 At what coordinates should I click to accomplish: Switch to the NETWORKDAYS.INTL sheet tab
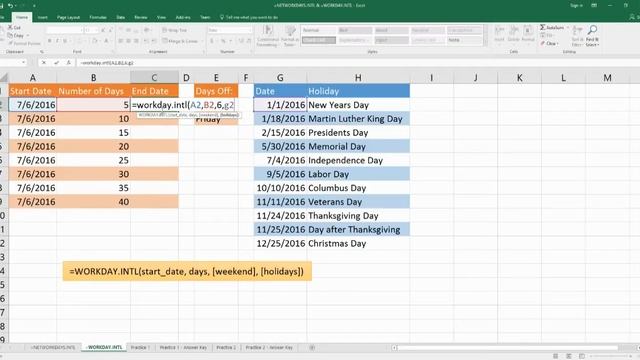(53, 347)
